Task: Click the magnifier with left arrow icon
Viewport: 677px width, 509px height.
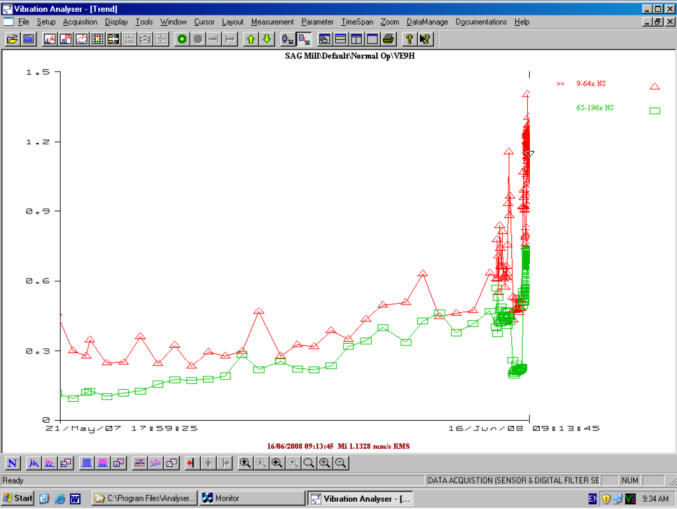Action: coord(277,463)
